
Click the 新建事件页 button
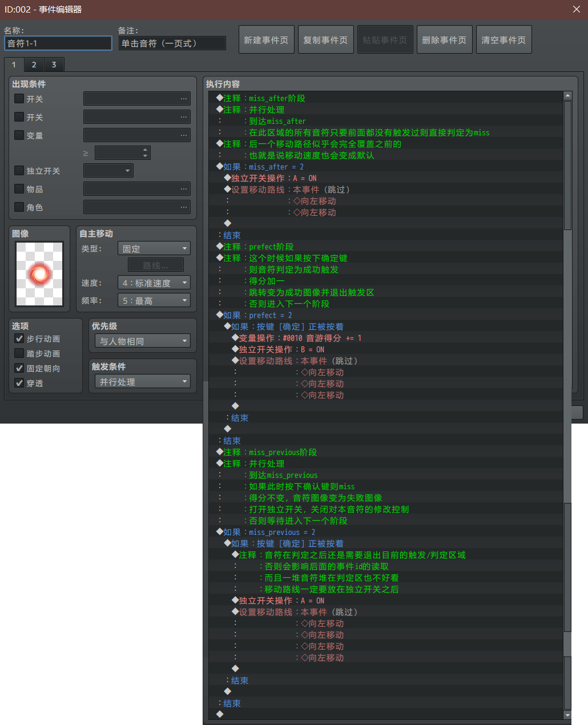coord(266,40)
